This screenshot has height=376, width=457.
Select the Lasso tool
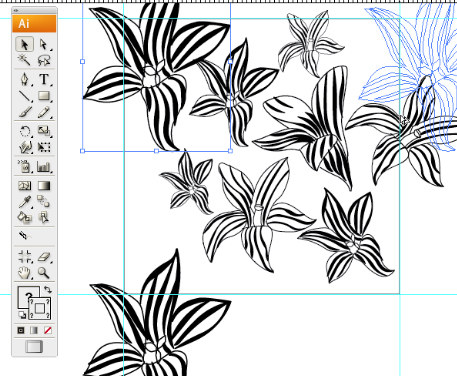(x=44, y=60)
